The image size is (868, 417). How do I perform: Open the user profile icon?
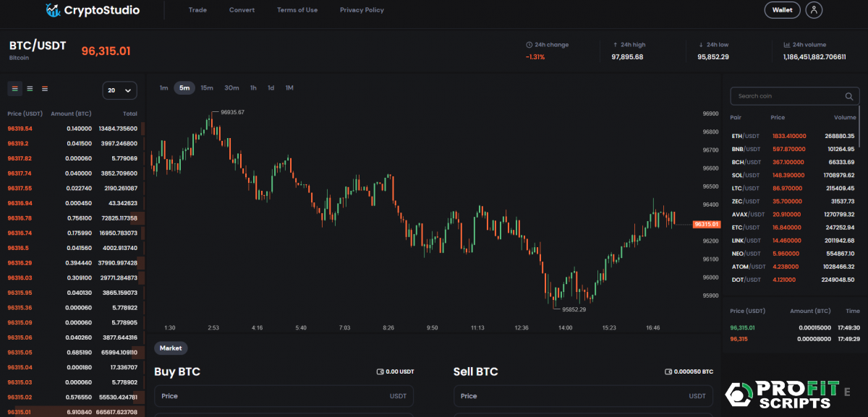pos(814,10)
